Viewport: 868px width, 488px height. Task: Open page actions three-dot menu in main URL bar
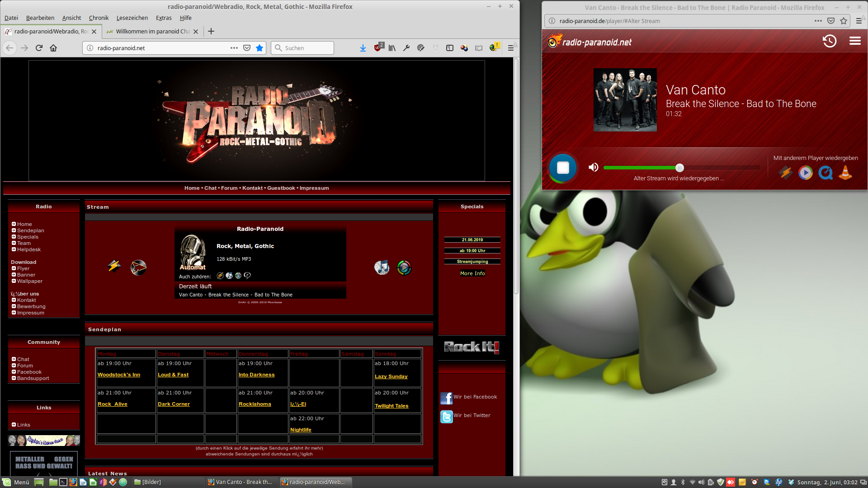234,48
